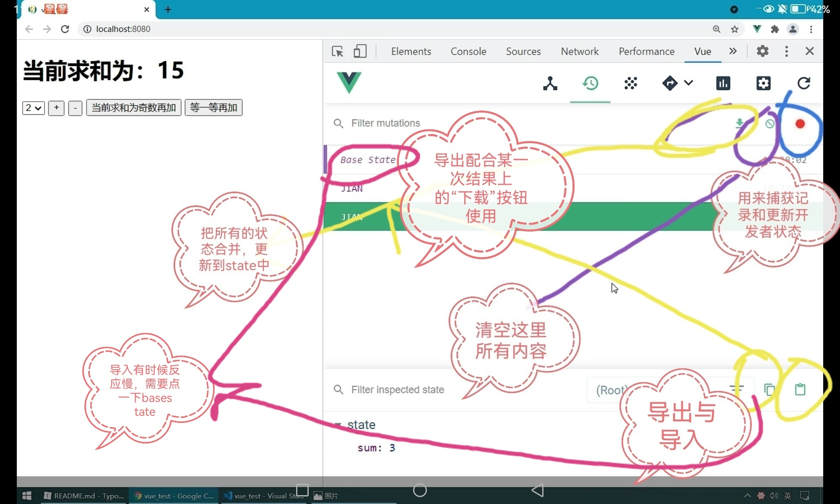
Task: Open the number select dropdown showing 2
Action: click(33, 108)
